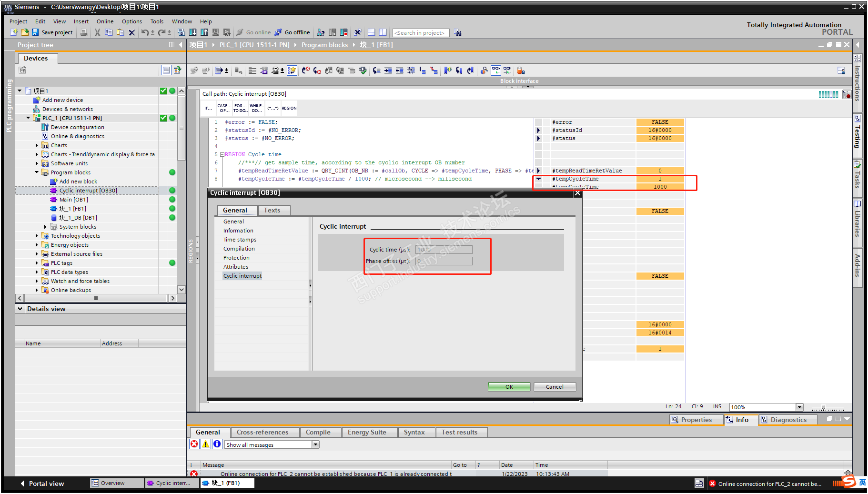Screen dimensions: 868x494
Task: Click the Print icon in the toolbar
Action: tap(84, 32)
